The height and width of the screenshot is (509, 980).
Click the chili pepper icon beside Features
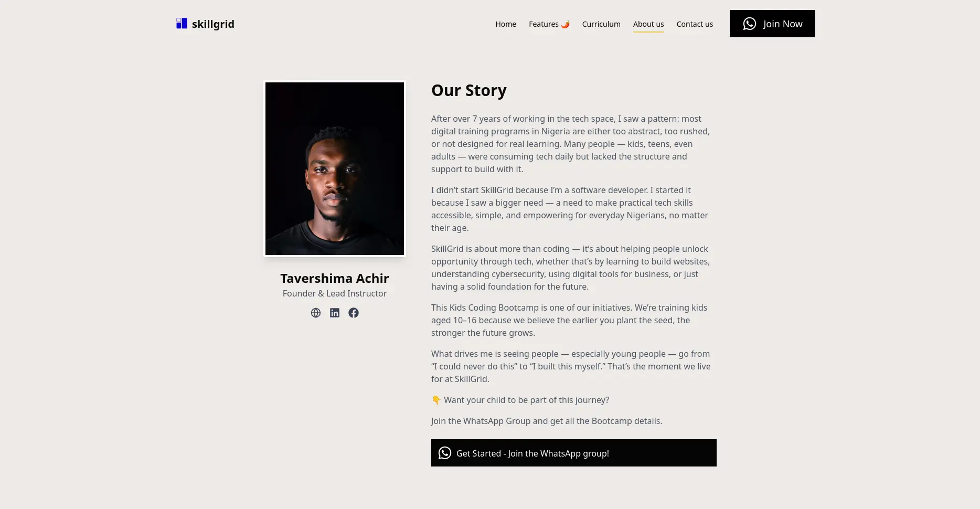[565, 24]
